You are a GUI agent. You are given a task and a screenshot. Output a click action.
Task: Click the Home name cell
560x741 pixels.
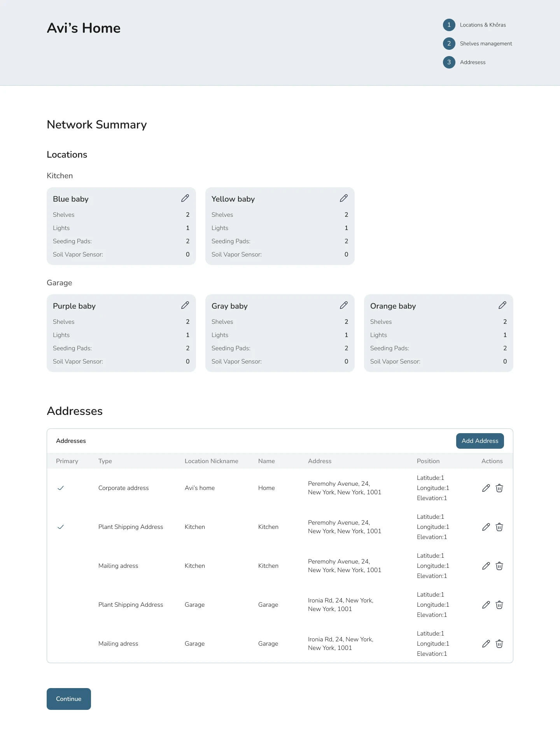[x=266, y=488]
